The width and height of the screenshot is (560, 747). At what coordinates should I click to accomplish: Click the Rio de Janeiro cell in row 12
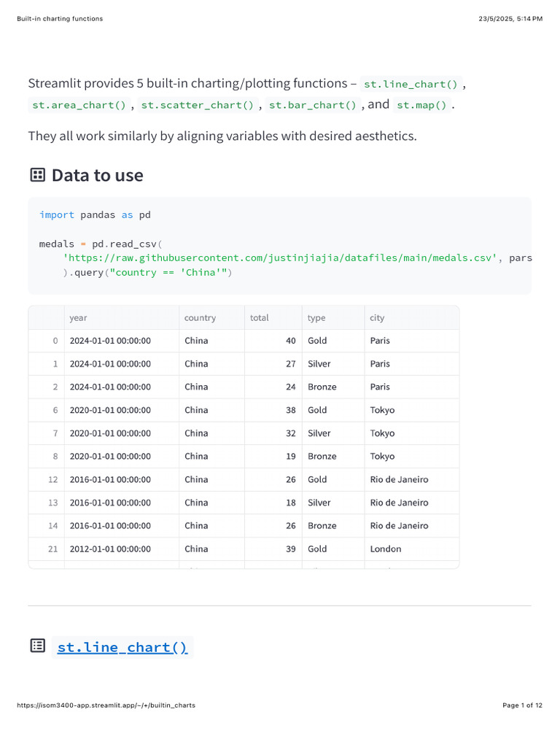tap(412, 479)
